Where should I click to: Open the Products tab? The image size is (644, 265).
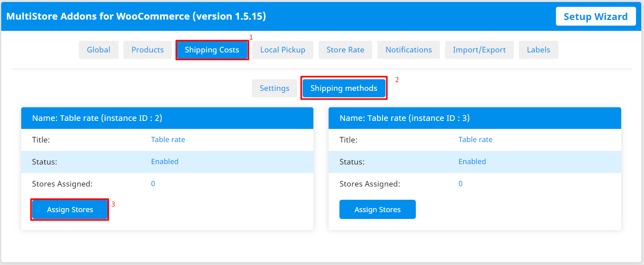click(x=147, y=50)
